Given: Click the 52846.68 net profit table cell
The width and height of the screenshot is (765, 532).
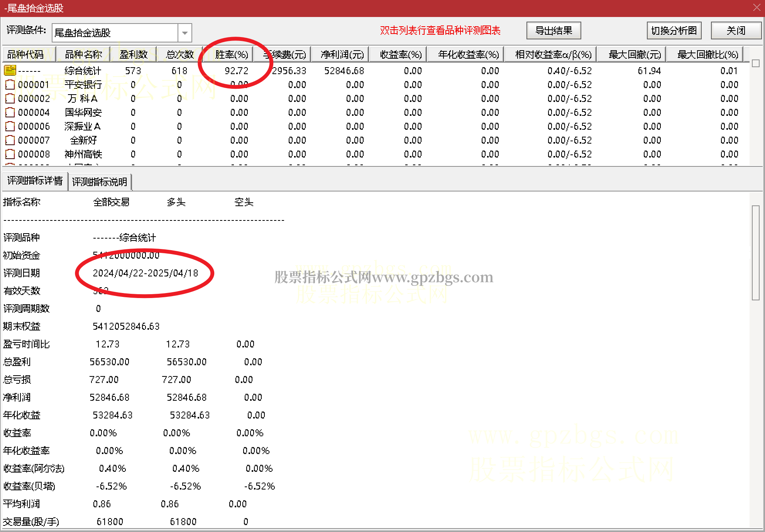Looking at the screenshot, I should pos(344,71).
